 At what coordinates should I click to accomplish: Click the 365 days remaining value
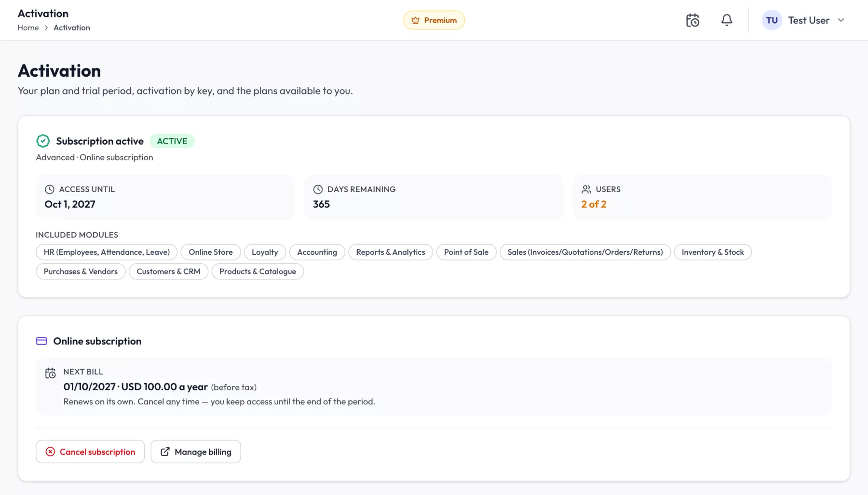pyautogui.click(x=321, y=204)
